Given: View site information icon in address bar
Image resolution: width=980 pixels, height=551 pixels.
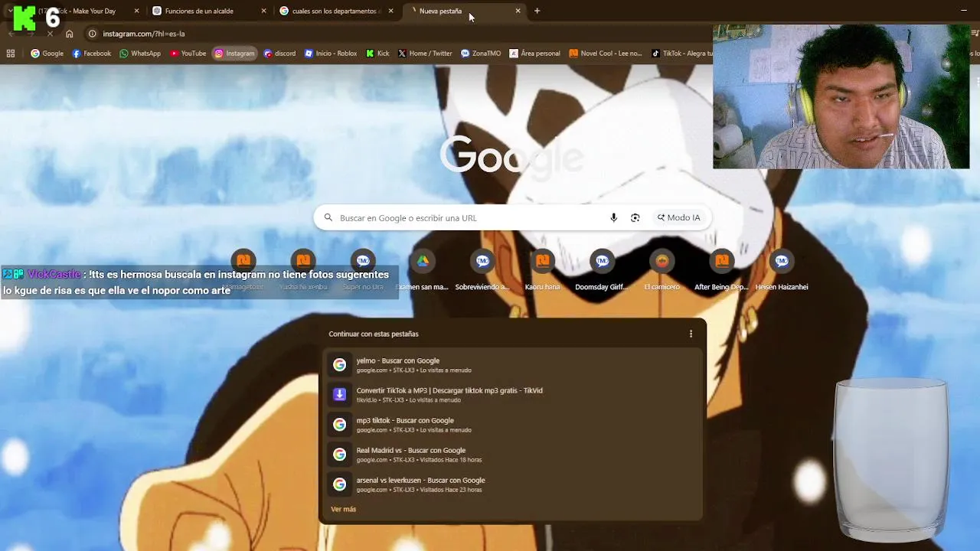Looking at the screenshot, I should point(92,34).
